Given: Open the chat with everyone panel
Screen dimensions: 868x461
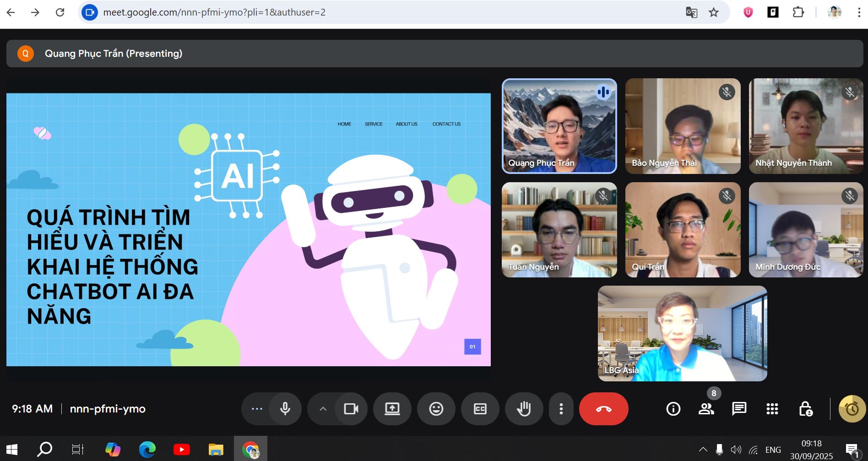Looking at the screenshot, I should point(739,409).
